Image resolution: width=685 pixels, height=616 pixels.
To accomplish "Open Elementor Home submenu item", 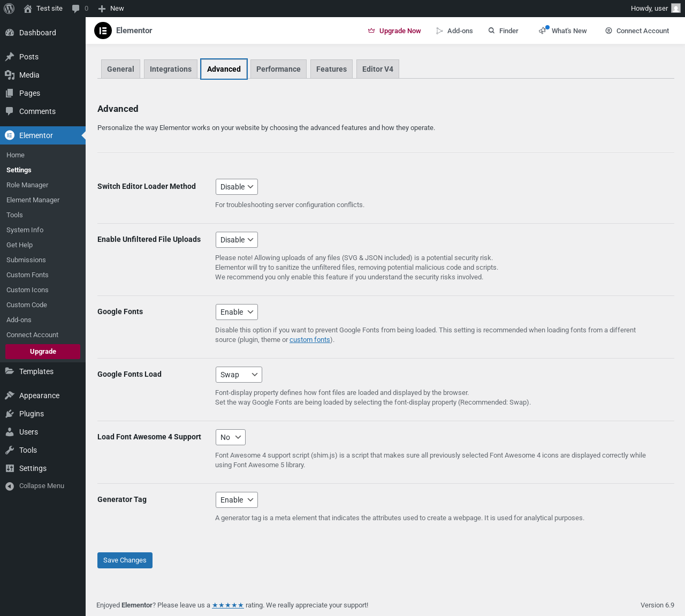I will point(16,155).
